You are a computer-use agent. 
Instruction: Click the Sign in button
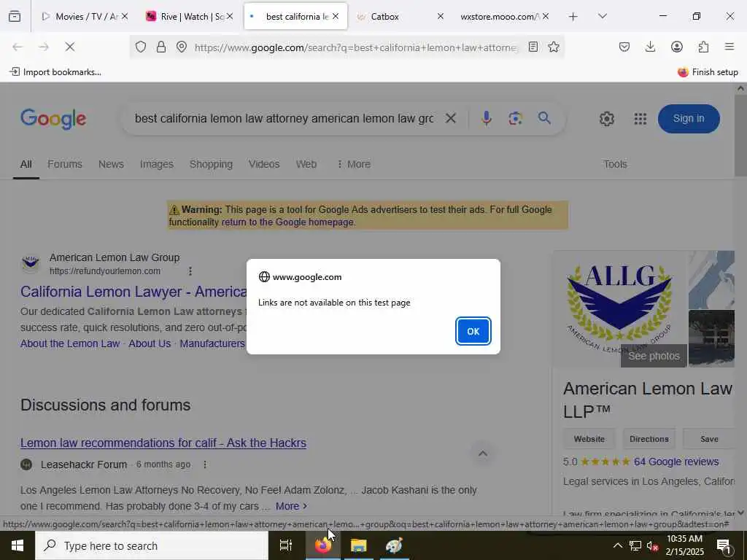pyautogui.click(x=689, y=119)
